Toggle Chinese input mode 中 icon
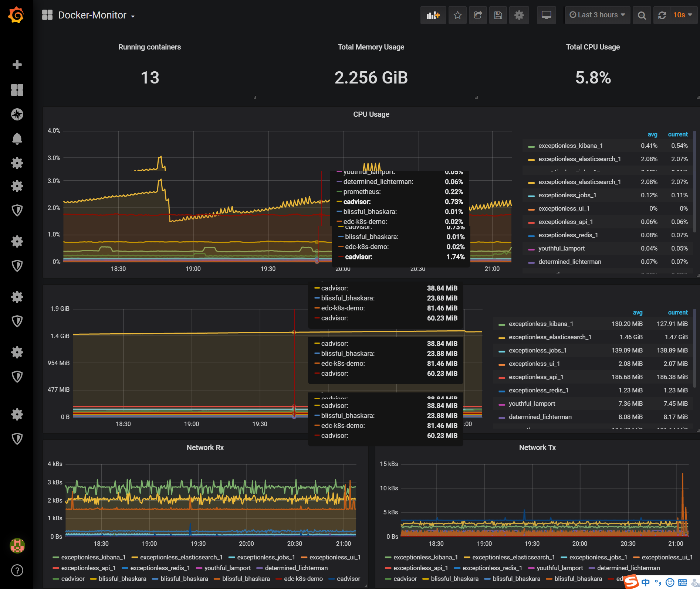 coord(645,583)
